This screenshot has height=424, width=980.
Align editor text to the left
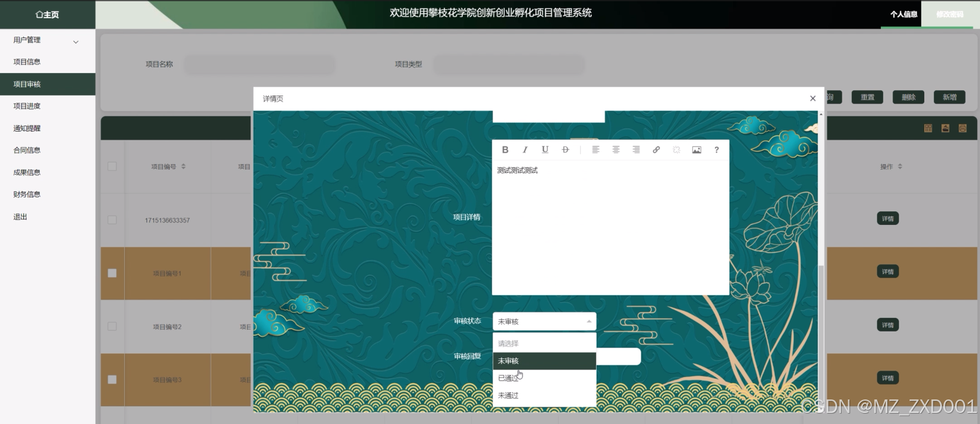pyautogui.click(x=595, y=150)
